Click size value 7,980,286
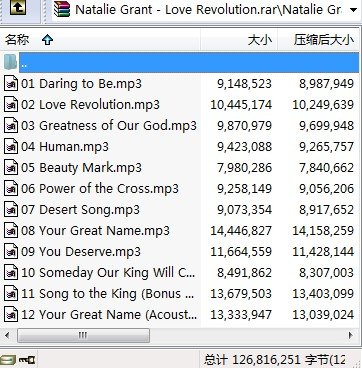The width and height of the screenshot is (362, 368). pos(244,168)
